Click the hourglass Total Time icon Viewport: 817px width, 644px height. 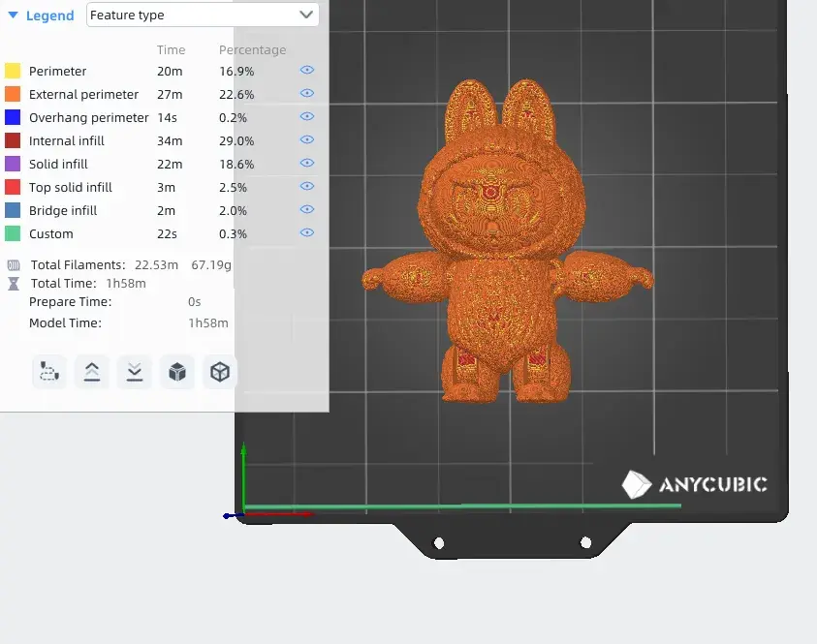click(x=14, y=284)
